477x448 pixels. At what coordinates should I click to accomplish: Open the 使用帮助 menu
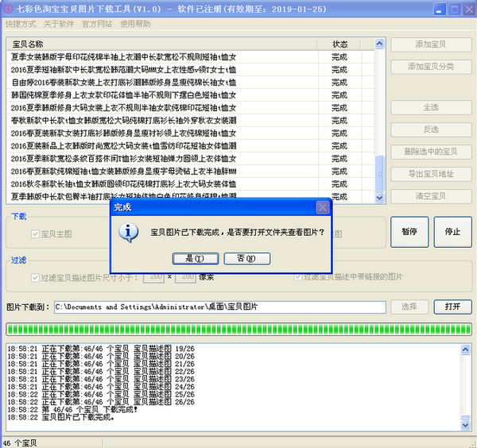tap(135, 24)
